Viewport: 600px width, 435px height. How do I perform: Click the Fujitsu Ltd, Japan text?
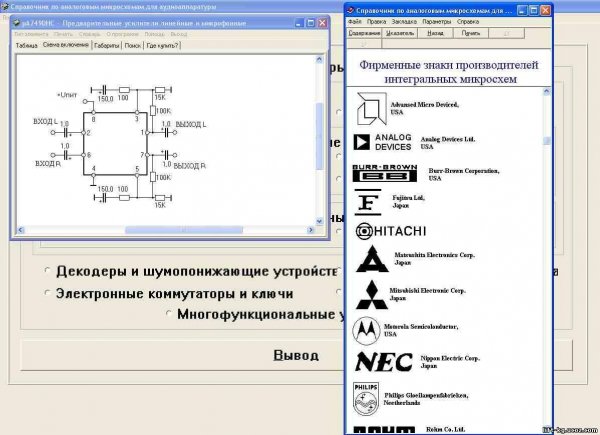pyautogui.click(x=409, y=201)
